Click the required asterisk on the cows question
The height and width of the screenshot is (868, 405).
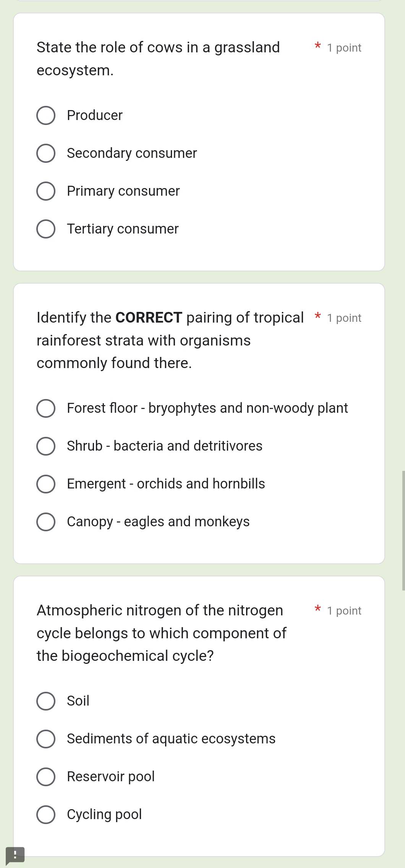point(318,47)
